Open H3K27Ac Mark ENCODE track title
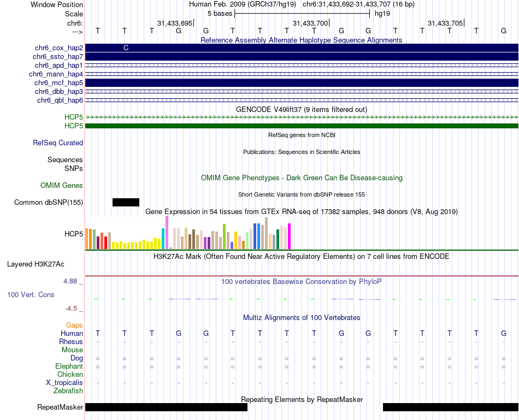The image size is (519, 420). 302,257
